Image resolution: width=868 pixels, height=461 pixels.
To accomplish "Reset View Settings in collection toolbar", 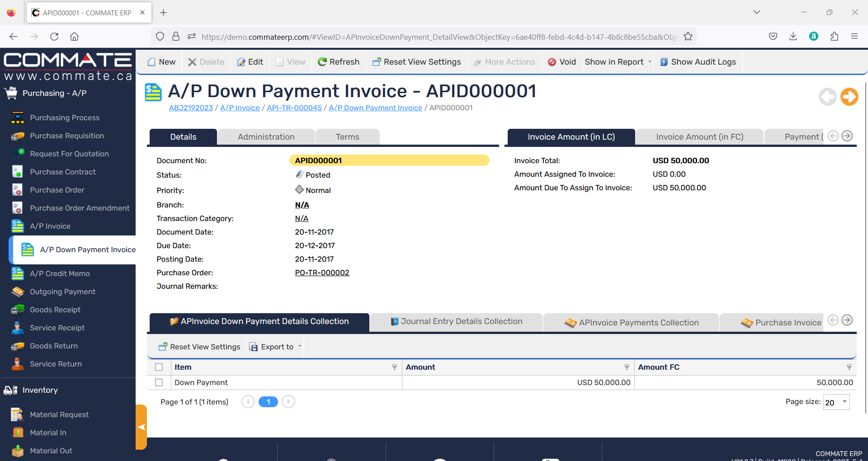I will pos(199,347).
